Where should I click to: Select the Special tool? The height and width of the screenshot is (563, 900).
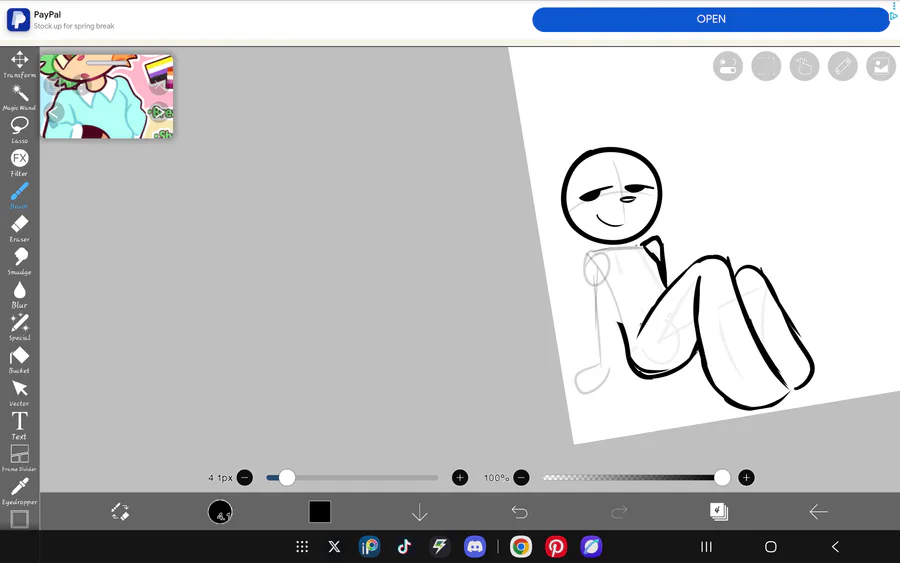coord(20,327)
